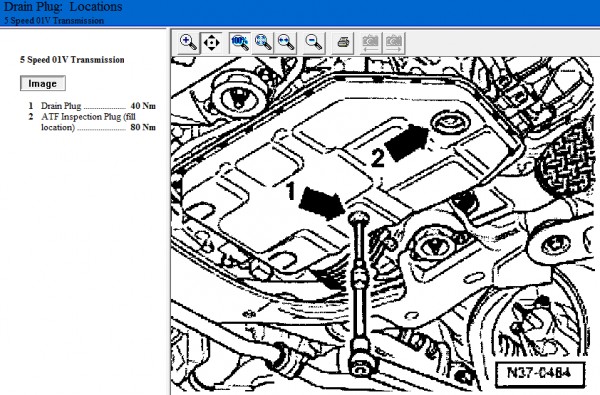Select the zoom out magnifier tool
Screen dimensions: 600x395
(x=314, y=42)
